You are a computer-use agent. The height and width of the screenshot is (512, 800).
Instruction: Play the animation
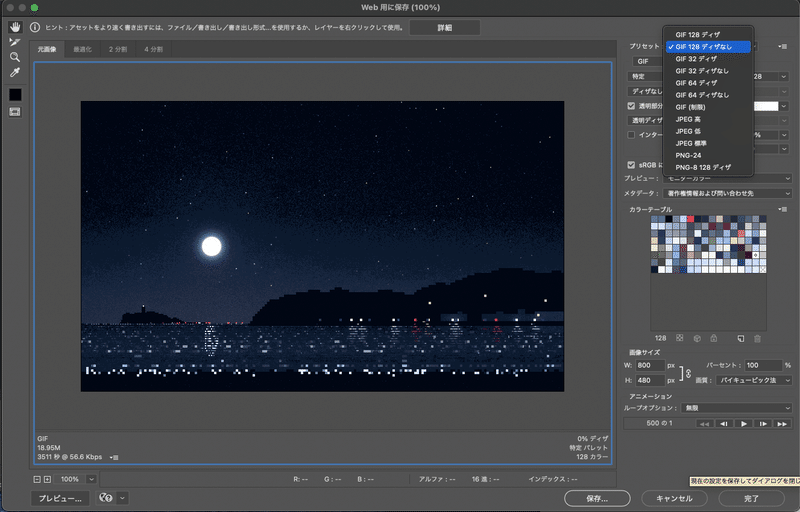tap(743, 424)
